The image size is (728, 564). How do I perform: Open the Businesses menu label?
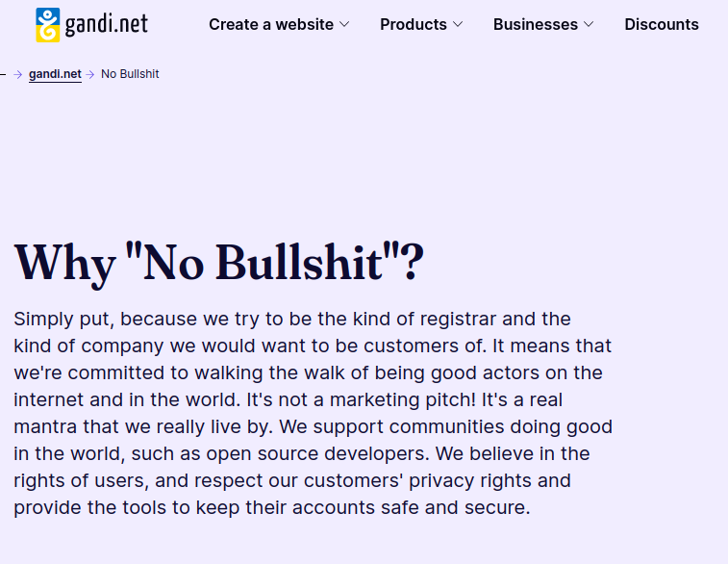click(536, 25)
